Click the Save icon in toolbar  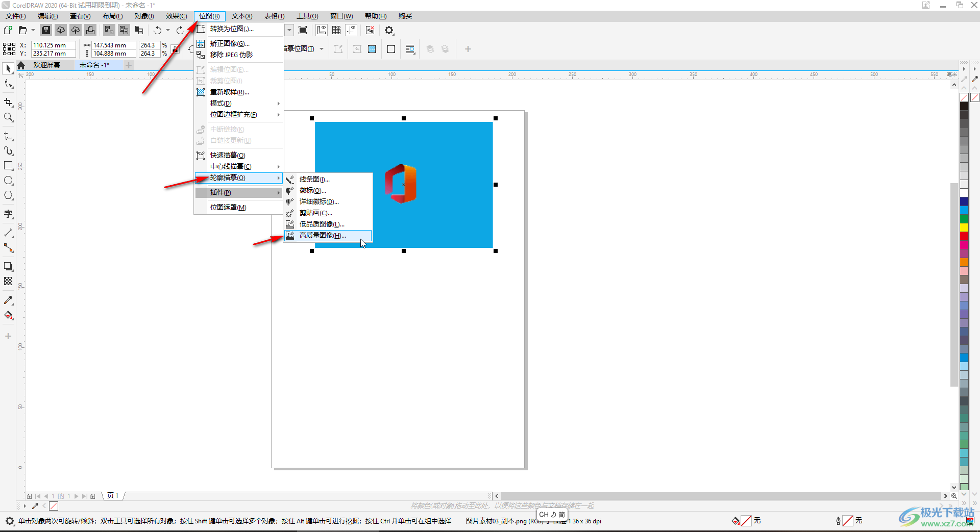point(46,30)
